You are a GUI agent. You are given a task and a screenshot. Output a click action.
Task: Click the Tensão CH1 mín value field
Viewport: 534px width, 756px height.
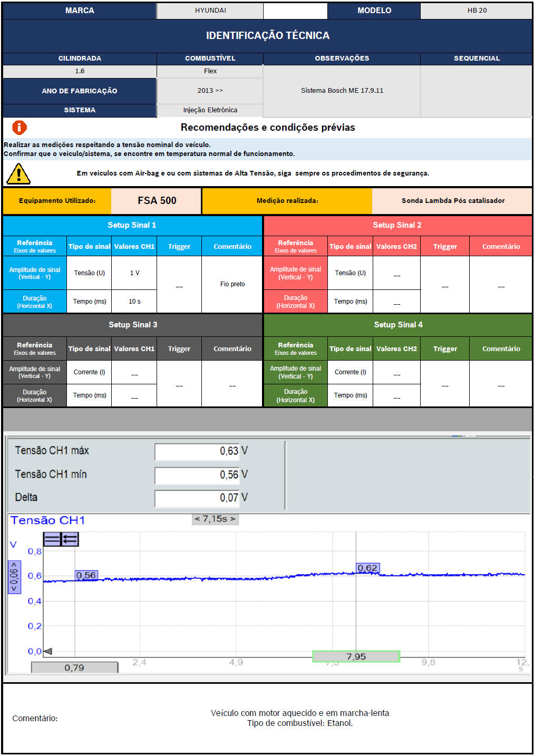pyautogui.click(x=197, y=475)
